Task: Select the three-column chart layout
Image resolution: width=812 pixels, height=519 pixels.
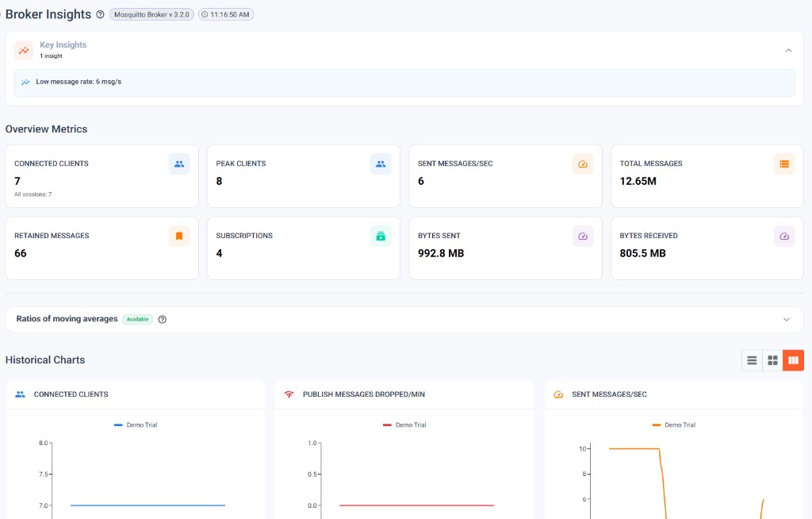Action: pos(793,360)
